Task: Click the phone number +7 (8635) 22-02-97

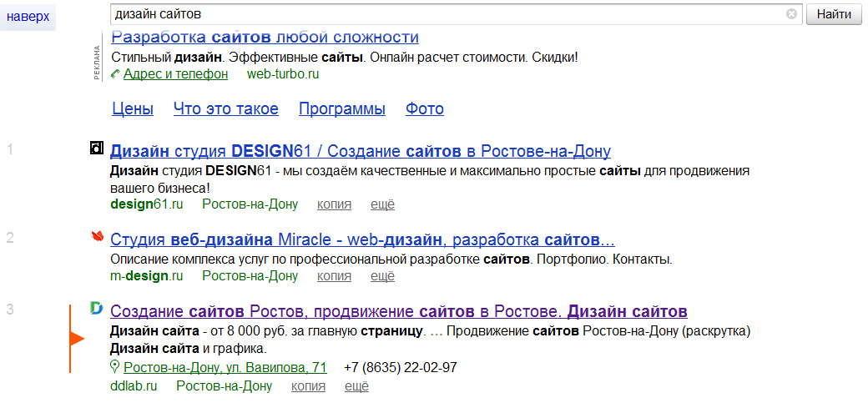Action: tap(401, 368)
